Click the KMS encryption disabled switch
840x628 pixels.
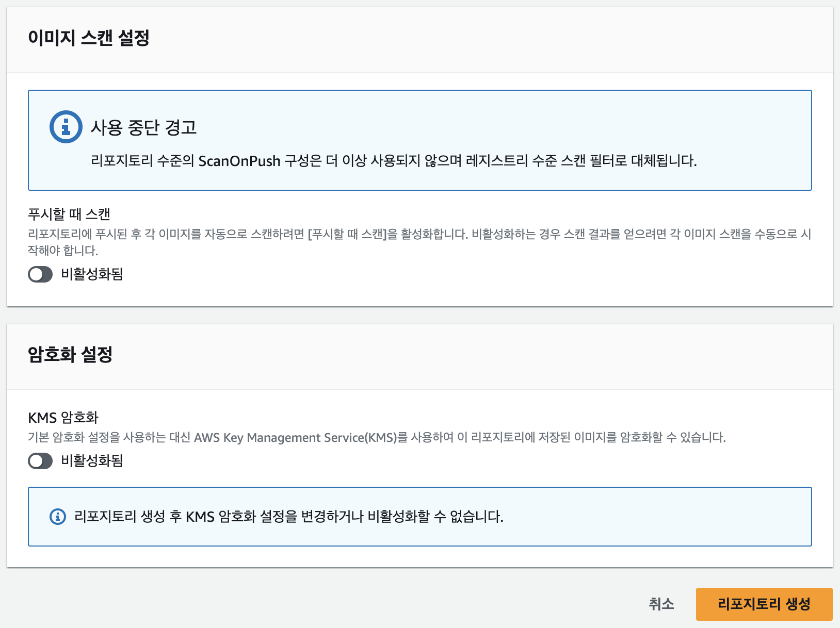[x=40, y=461]
